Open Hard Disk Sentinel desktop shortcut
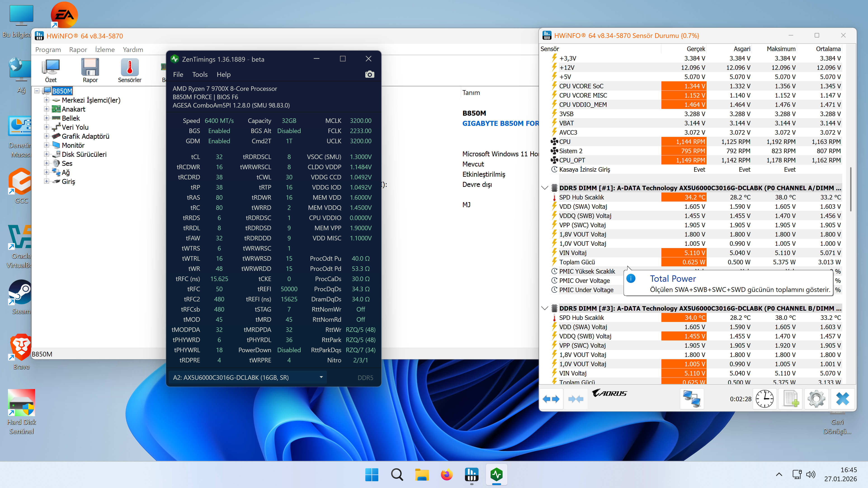 21,412
